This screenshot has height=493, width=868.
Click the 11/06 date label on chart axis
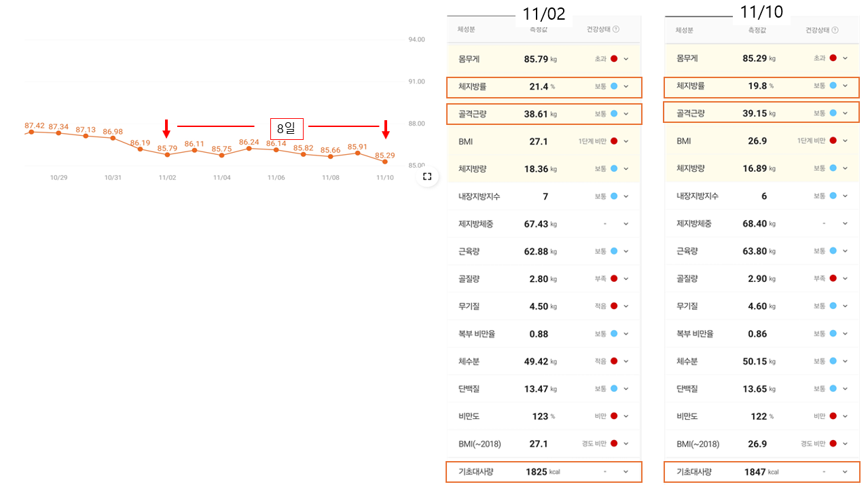coord(276,178)
